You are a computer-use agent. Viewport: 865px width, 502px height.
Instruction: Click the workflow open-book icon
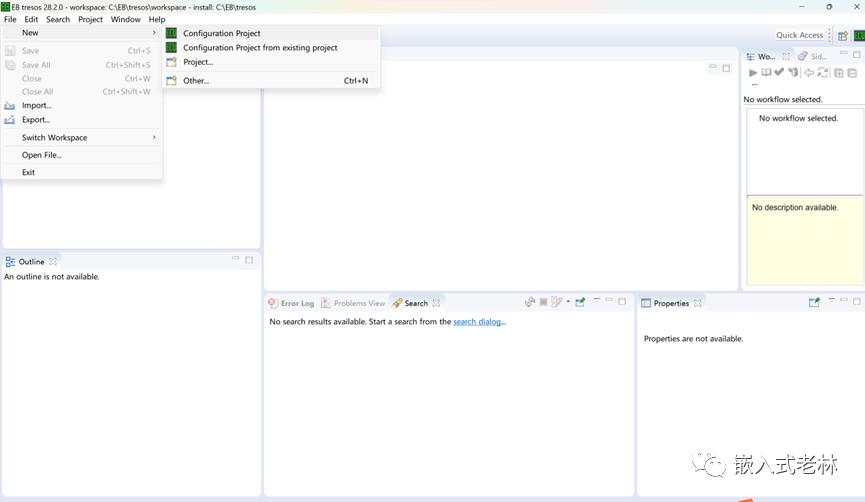pyautogui.click(x=766, y=72)
